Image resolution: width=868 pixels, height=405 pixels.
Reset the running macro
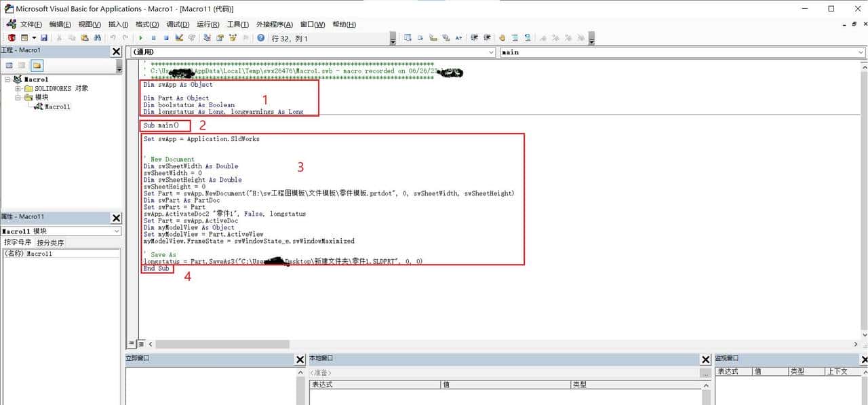point(167,37)
